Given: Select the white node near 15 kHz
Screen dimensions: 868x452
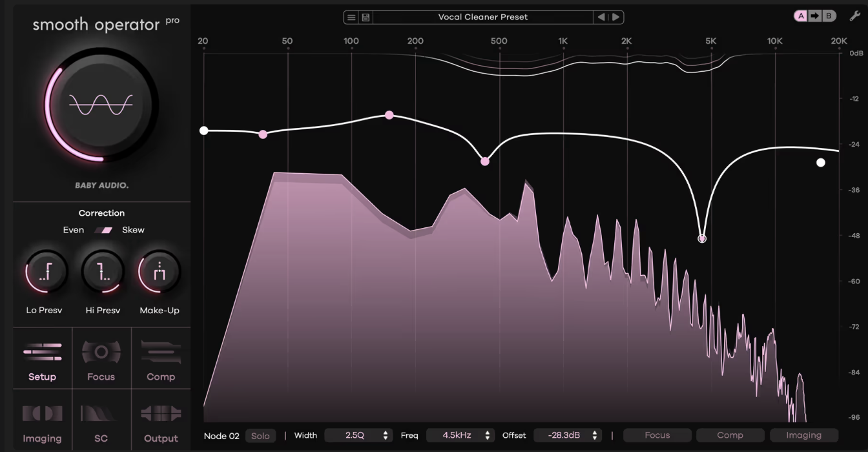Looking at the screenshot, I should click(821, 163).
